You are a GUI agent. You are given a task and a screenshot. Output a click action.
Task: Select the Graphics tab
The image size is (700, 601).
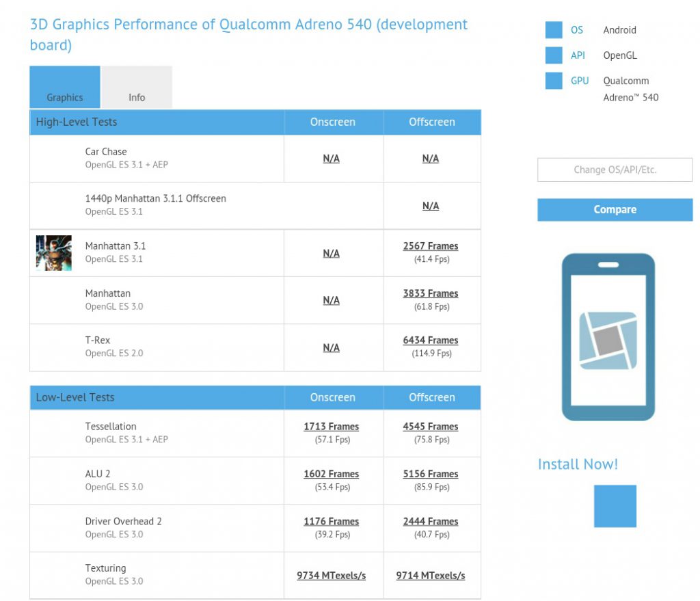pyautogui.click(x=65, y=88)
